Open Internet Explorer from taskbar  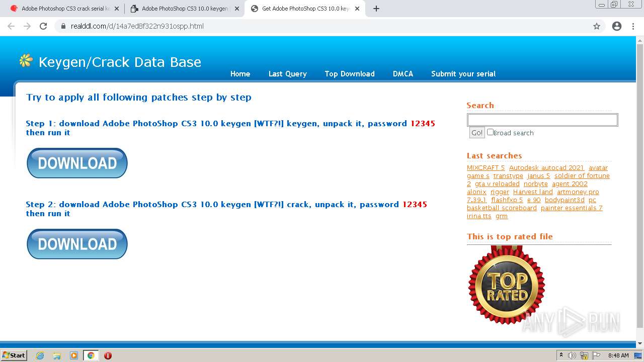40,355
